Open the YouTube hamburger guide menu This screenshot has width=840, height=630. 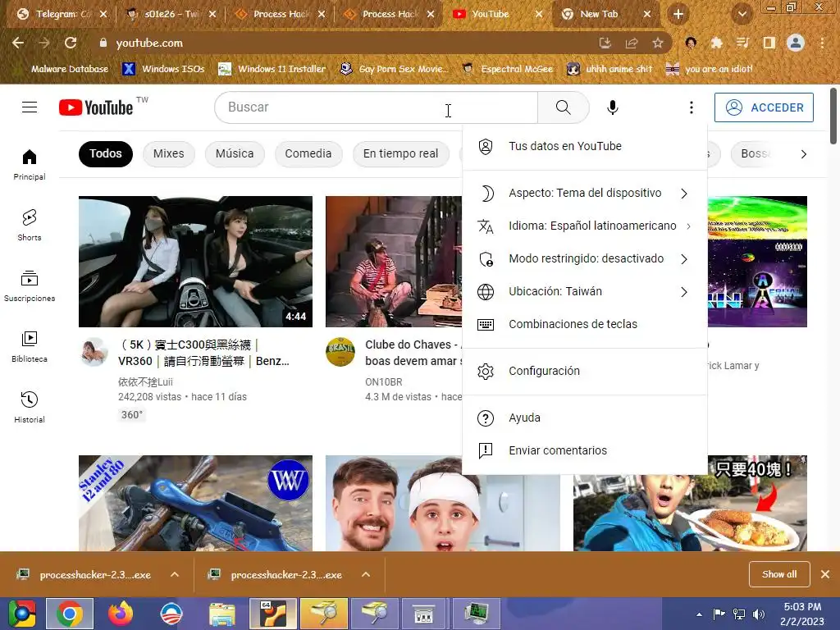click(30, 107)
